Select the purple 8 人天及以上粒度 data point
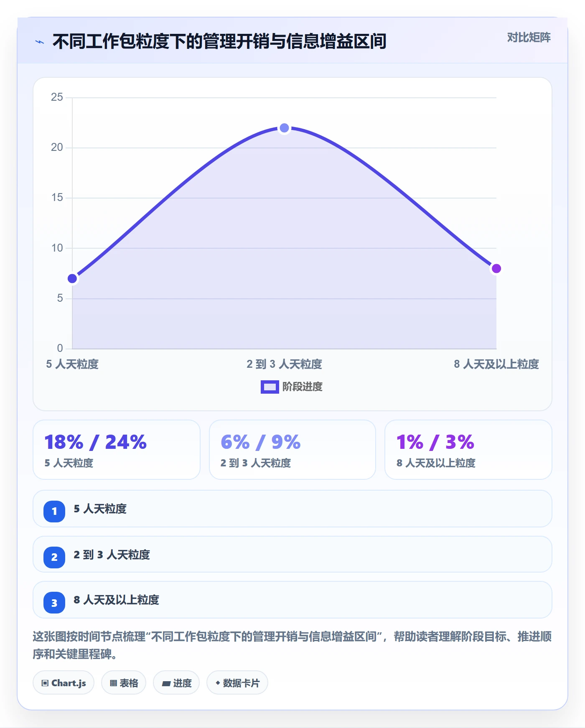 click(496, 268)
